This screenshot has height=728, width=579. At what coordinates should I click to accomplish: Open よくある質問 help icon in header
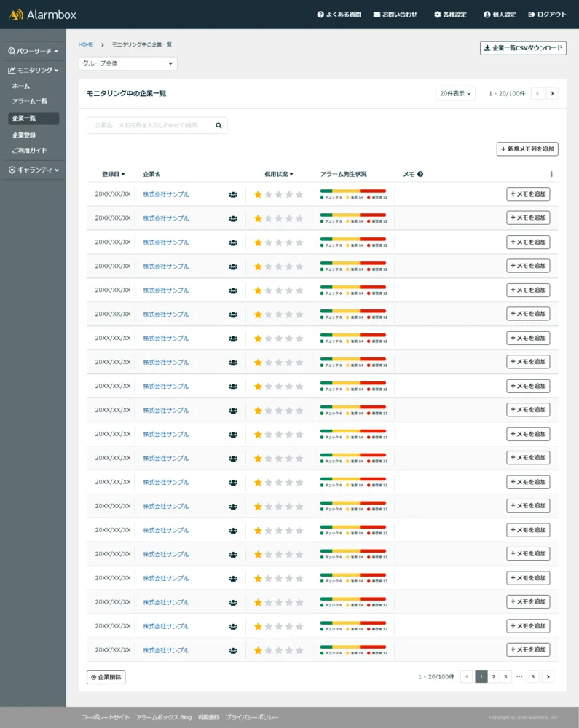320,15
